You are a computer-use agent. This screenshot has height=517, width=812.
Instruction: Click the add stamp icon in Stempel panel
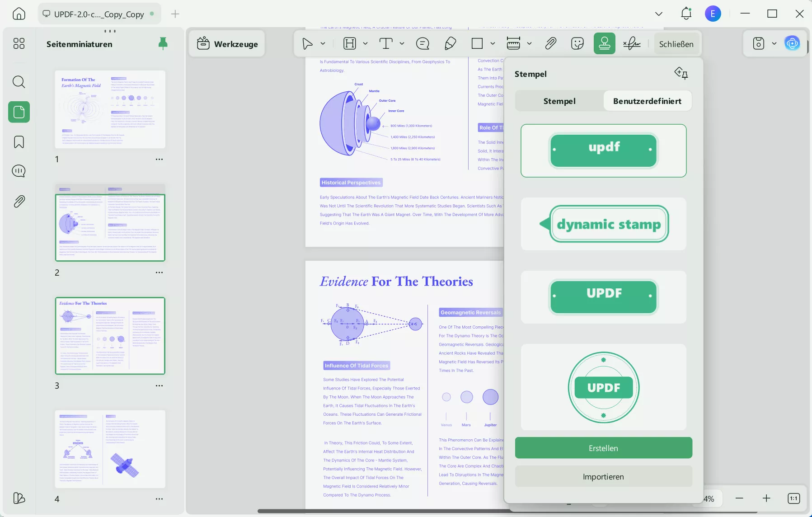[x=681, y=73]
